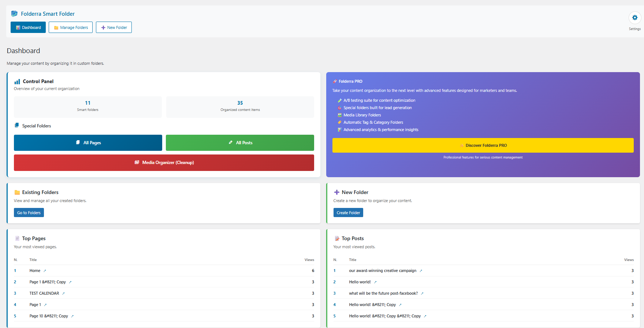
Task: Open external link icon for Hello world! Copy Copy
Action: (425, 316)
